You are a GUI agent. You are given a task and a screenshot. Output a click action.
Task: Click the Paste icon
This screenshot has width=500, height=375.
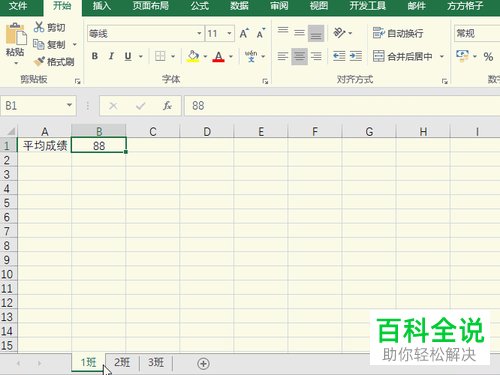[x=15, y=34]
